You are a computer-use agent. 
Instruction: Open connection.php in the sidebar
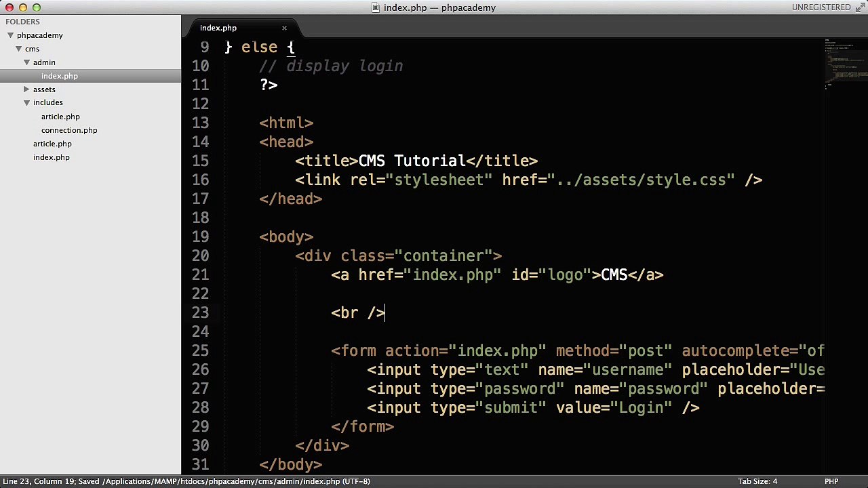(x=69, y=130)
